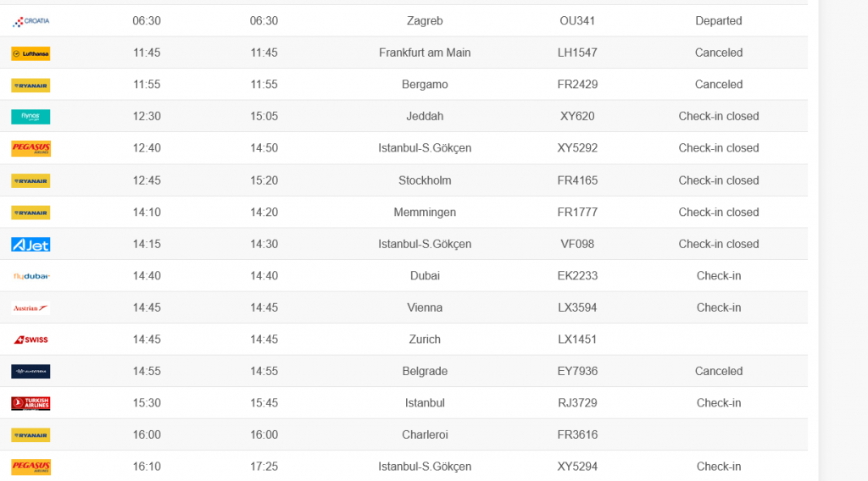Select the SWISS airline logo
Screen dimensions: 868x481
[31, 340]
